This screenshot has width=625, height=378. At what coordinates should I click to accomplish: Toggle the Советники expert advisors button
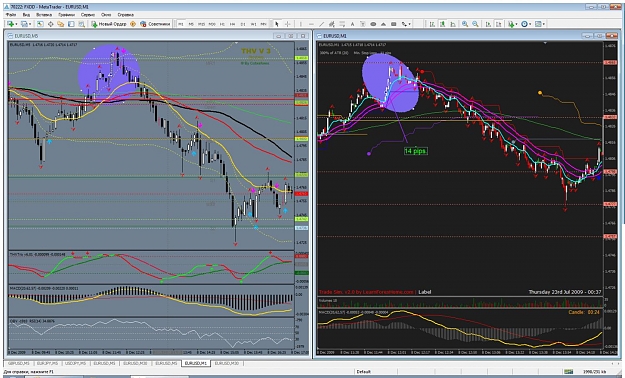155,24
